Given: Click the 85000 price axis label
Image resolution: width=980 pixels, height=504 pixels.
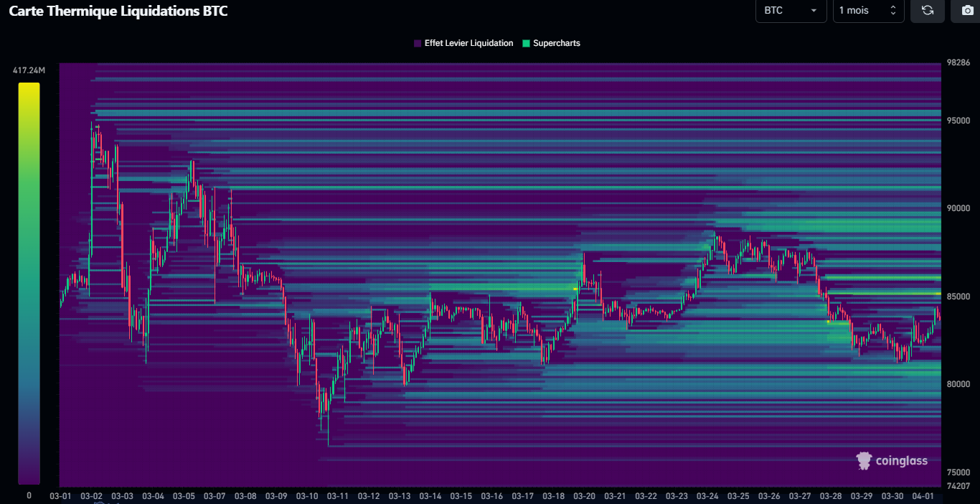Looking at the screenshot, I should point(958,297).
